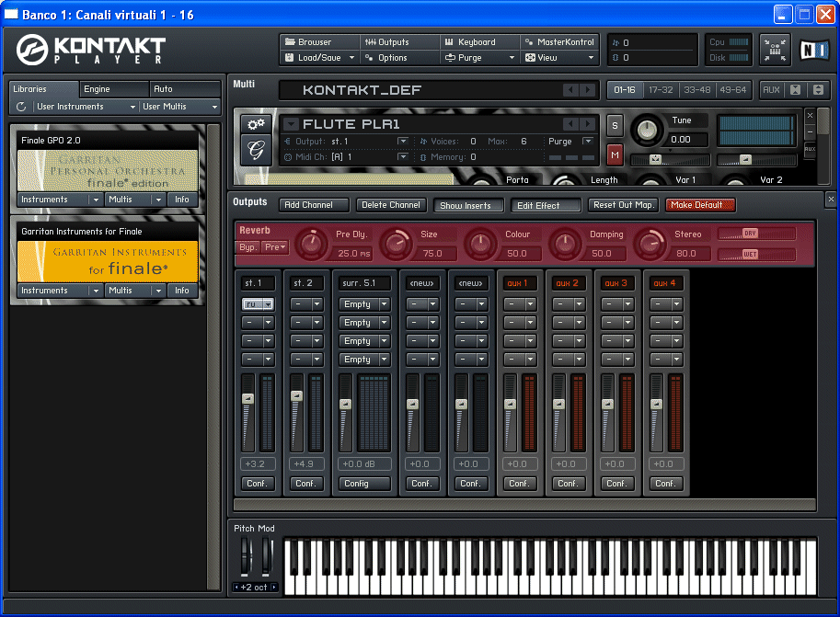Close the Outputs panel with its X
840x617 pixels.
(831, 200)
